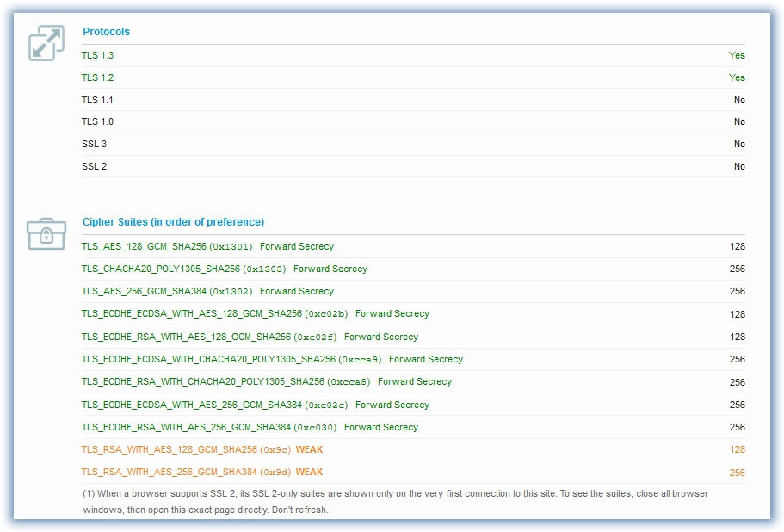This screenshot has height=532, width=784.
Task: Select TLS_ECDHE_RSA_WITH_AES_128_GCM_SHA256 cipher name
Action: point(186,337)
